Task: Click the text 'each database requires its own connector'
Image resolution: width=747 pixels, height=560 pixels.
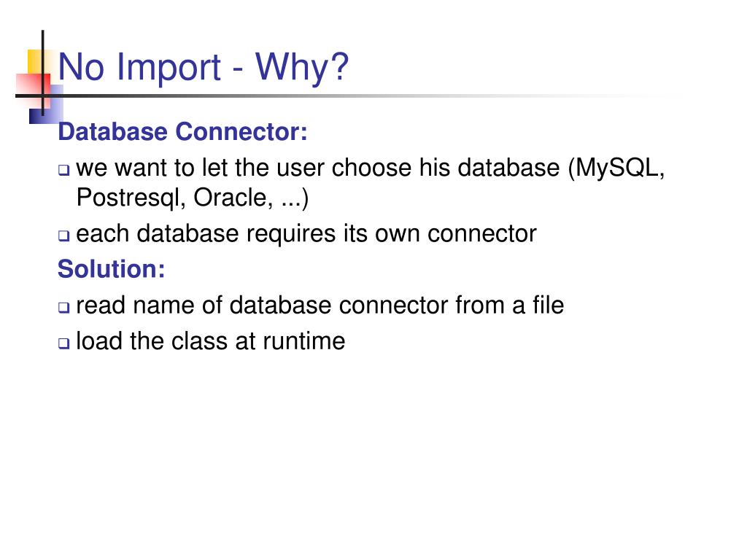Action: pyautogui.click(x=306, y=233)
